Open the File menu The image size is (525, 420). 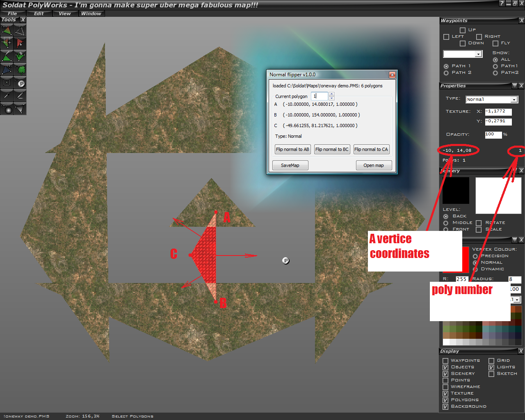click(12, 14)
